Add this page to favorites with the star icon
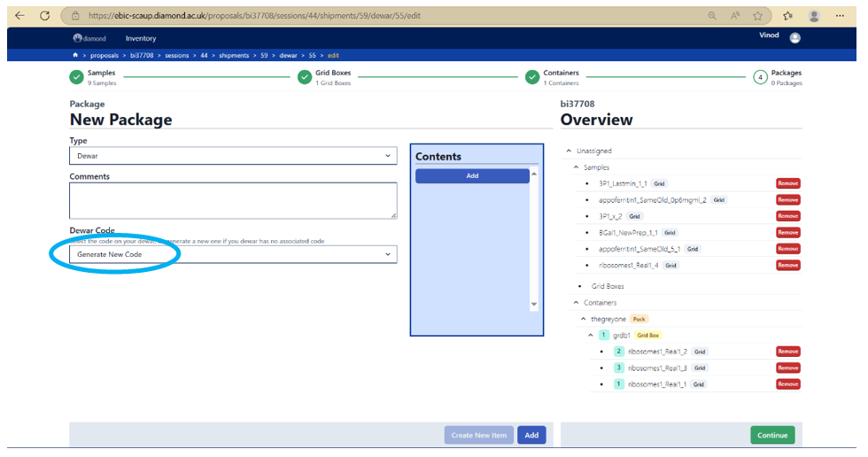 (x=758, y=15)
